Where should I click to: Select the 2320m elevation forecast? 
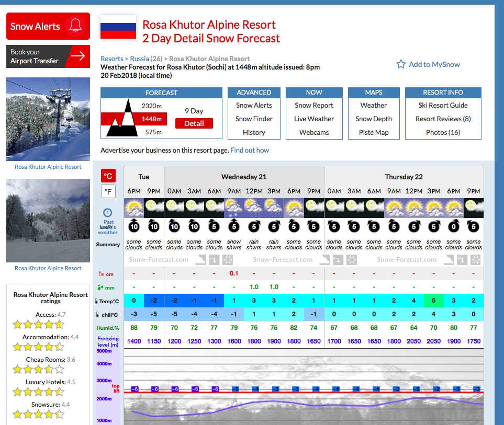(x=151, y=106)
